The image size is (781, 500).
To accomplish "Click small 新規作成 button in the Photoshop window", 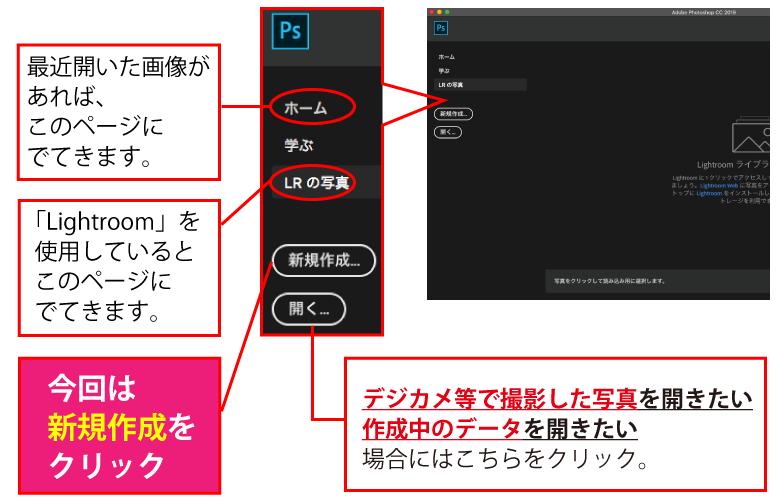I will [x=453, y=114].
